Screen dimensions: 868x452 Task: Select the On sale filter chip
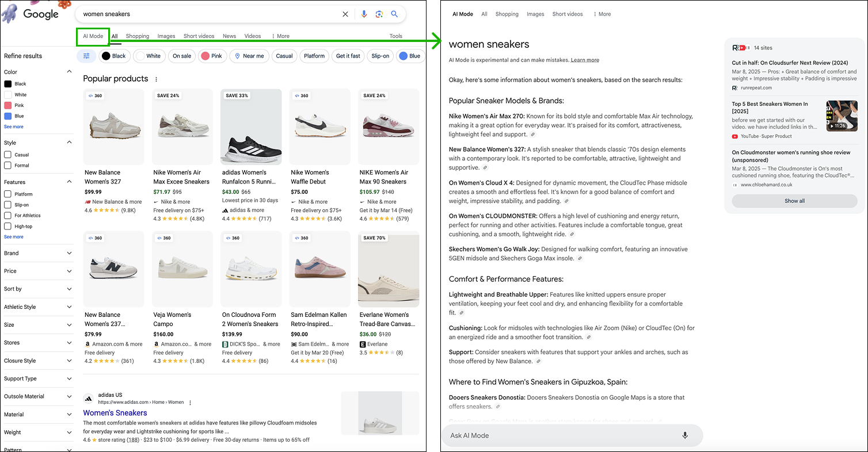[x=182, y=56]
